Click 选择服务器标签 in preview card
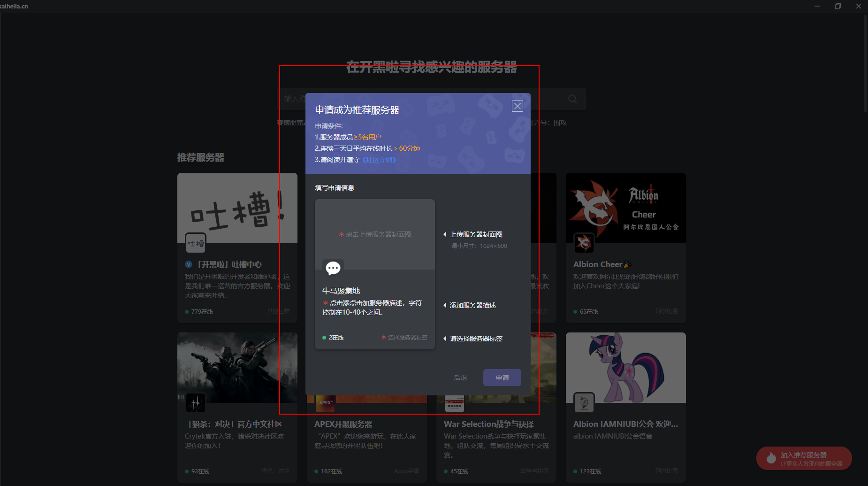Viewport: 868px width, 486px height. [x=404, y=337]
